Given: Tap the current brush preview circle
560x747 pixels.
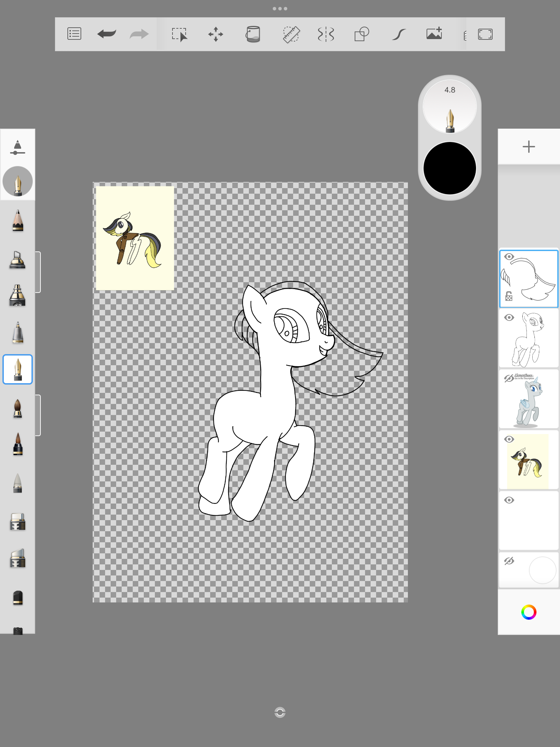Looking at the screenshot, I should click(18, 181).
